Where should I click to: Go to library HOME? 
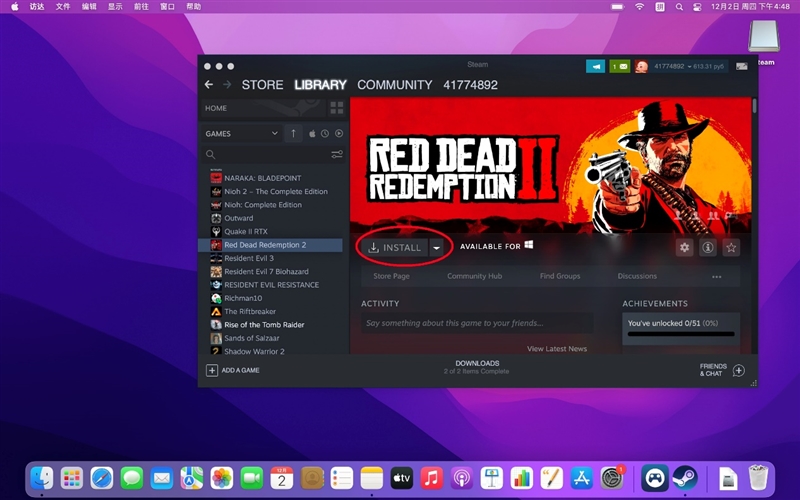263,108
